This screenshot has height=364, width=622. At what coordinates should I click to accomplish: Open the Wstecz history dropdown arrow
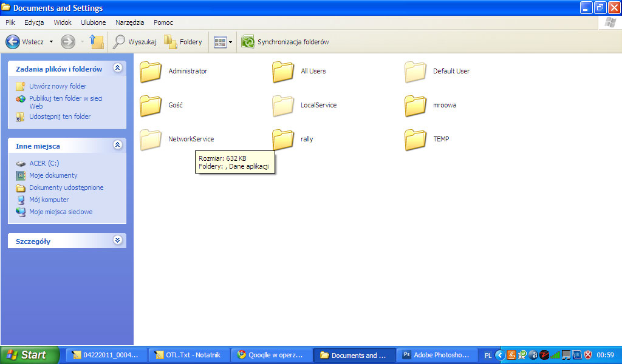51,42
